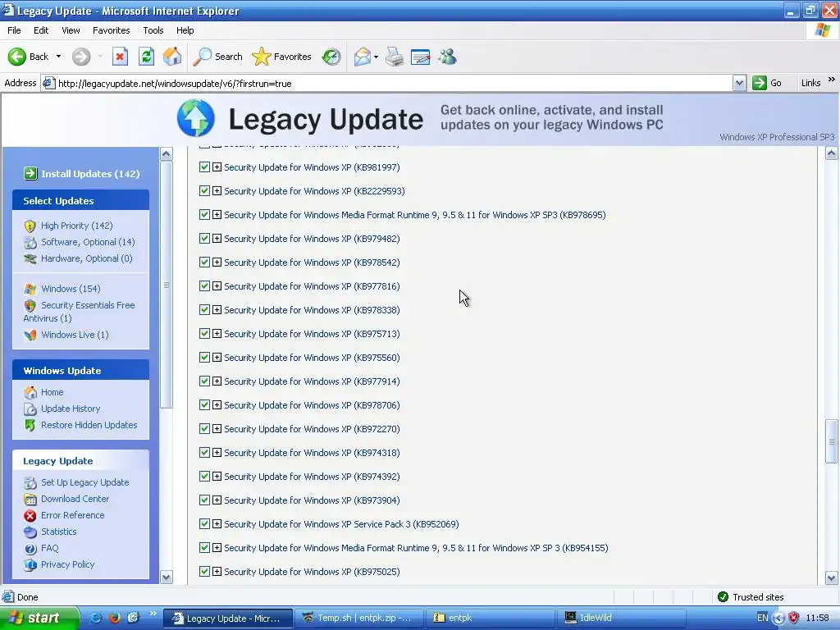Image resolution: width=840 pixels, height=630 pixels.
Task: Open the Back button history dropdown
Action: click(58, 57)
